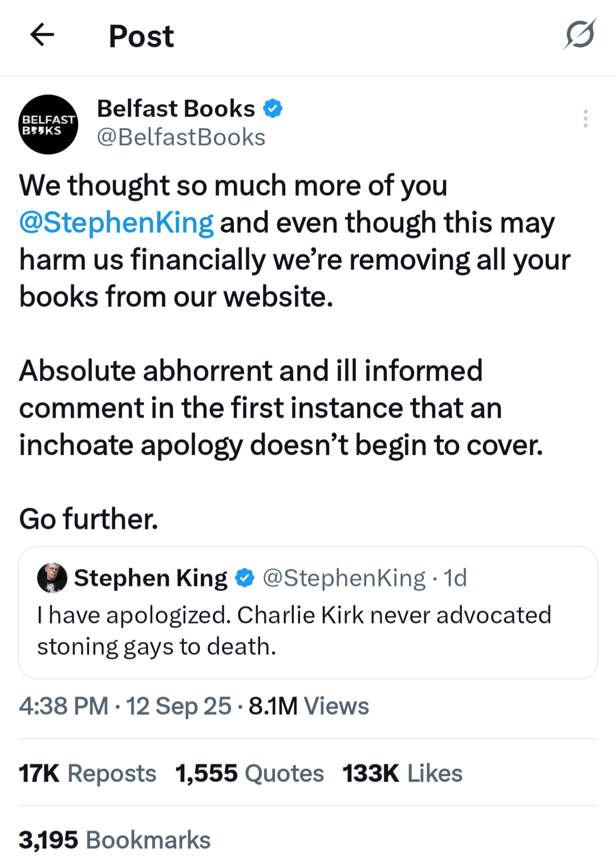Tap the back arrow icon
The width and height of the screenshot is (616, 866).
click(x=42, y=35)
